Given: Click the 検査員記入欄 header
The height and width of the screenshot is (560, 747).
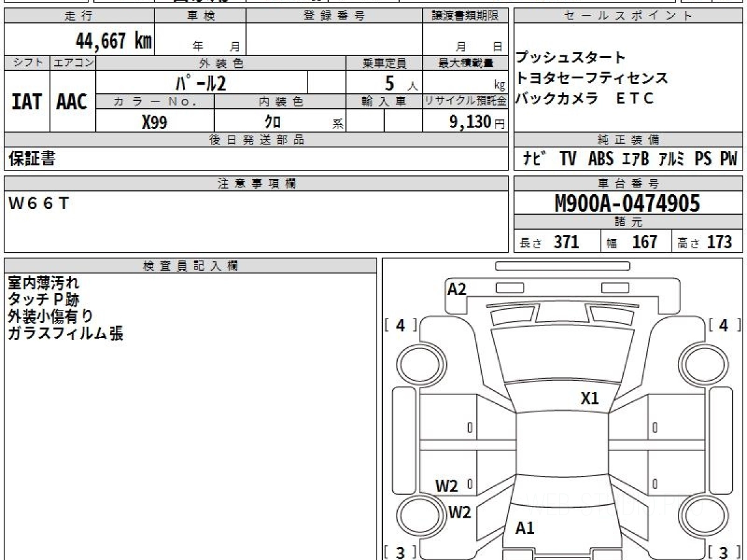Looking at the screenshot, I should point(190,265).
